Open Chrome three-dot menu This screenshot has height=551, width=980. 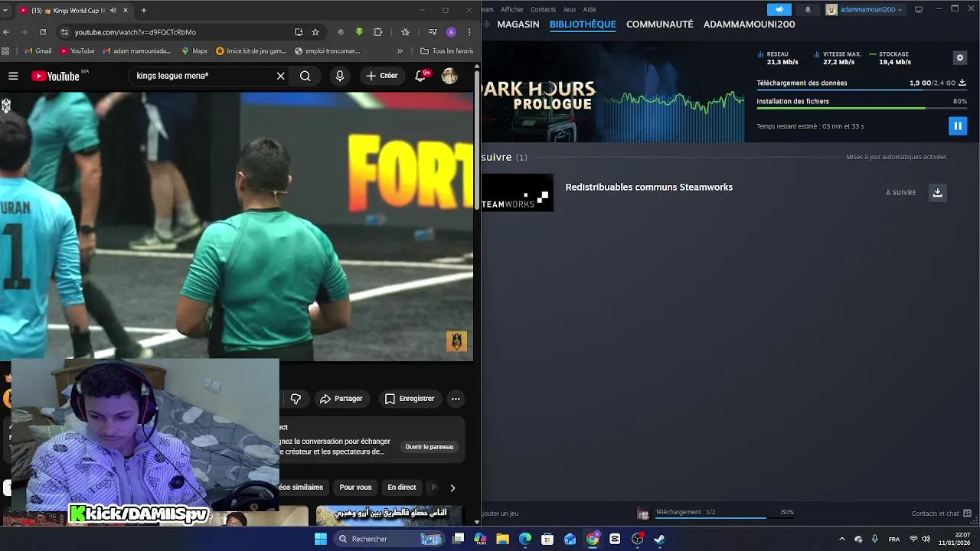click(x=469, y=32)
